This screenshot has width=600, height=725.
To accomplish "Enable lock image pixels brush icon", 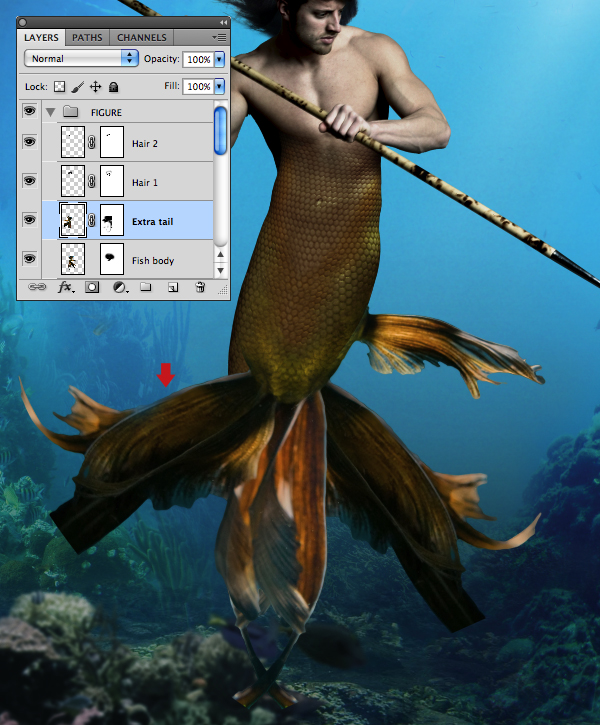I will click(x=77, y=86).
